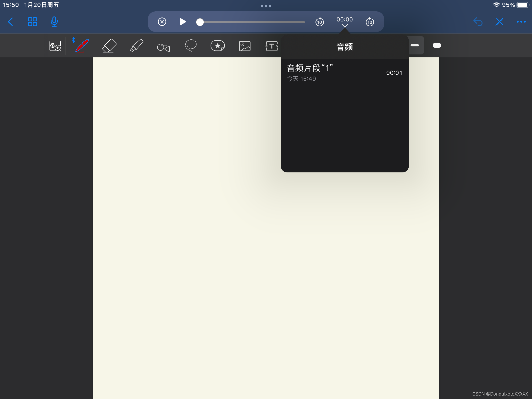Select the highlighter tool
Viewport: 532px width, 399px height.
click(x=137, y=46)
